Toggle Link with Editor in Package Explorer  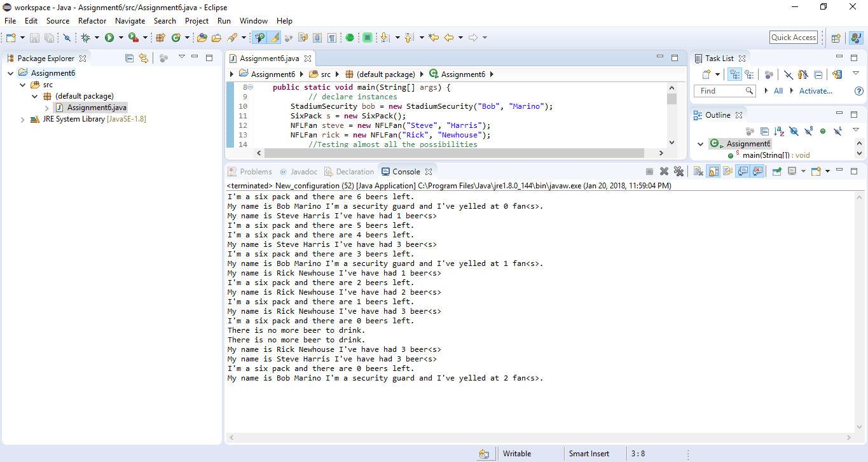tap(144, 58)
